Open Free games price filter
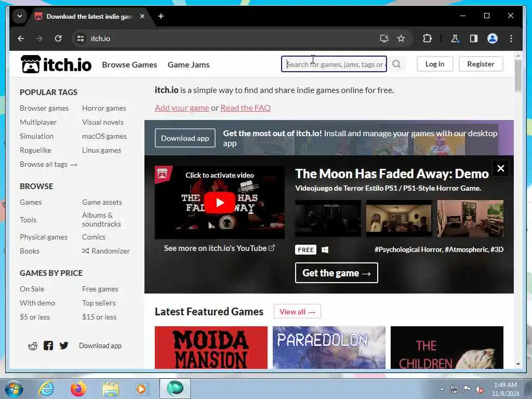The image size is (532, 399). [100, 289]
